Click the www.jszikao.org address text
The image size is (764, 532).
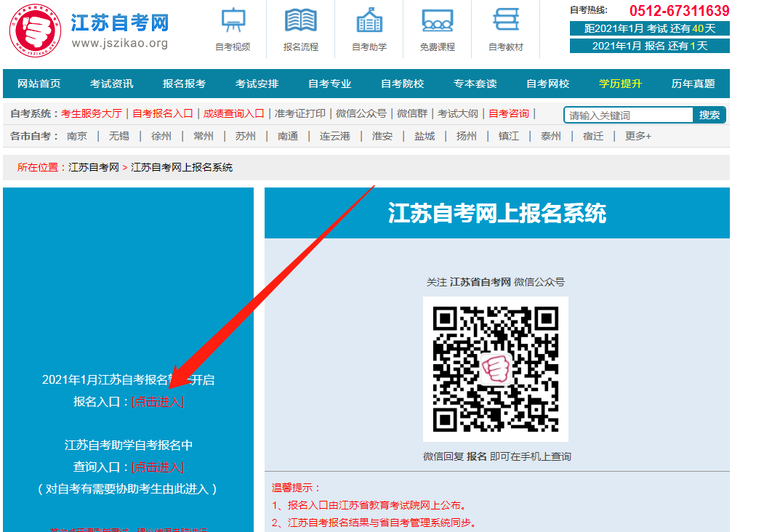point(120,44)
